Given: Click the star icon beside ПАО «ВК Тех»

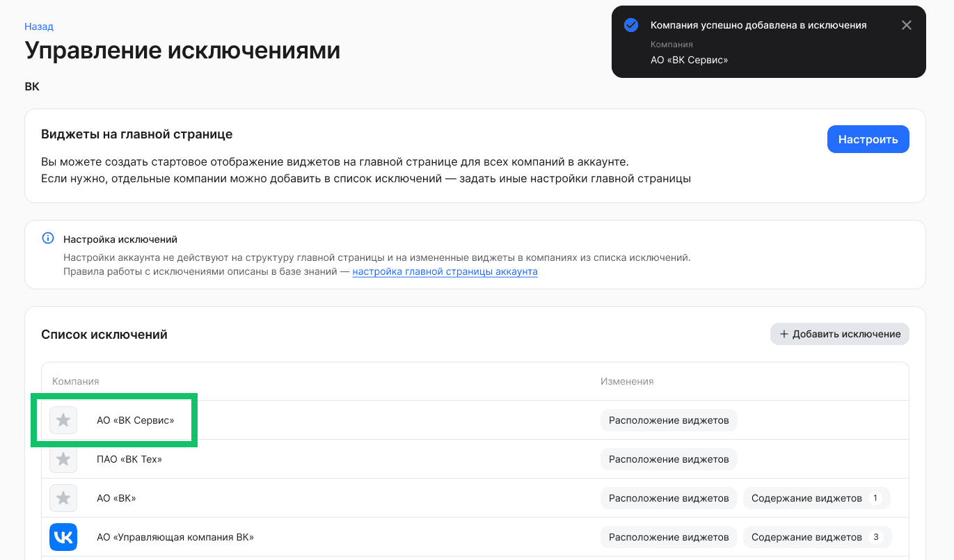Looking at the screenshot, I should pos(63,459).
